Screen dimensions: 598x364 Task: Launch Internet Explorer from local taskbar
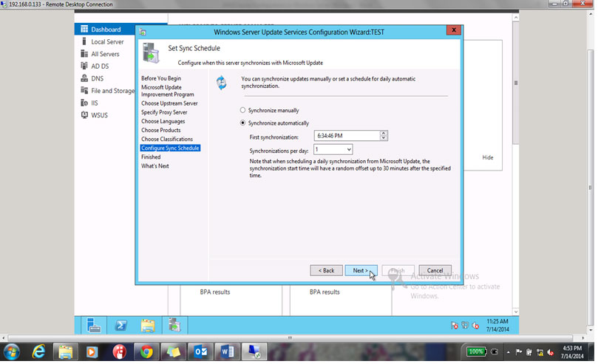tap(38, 351)
